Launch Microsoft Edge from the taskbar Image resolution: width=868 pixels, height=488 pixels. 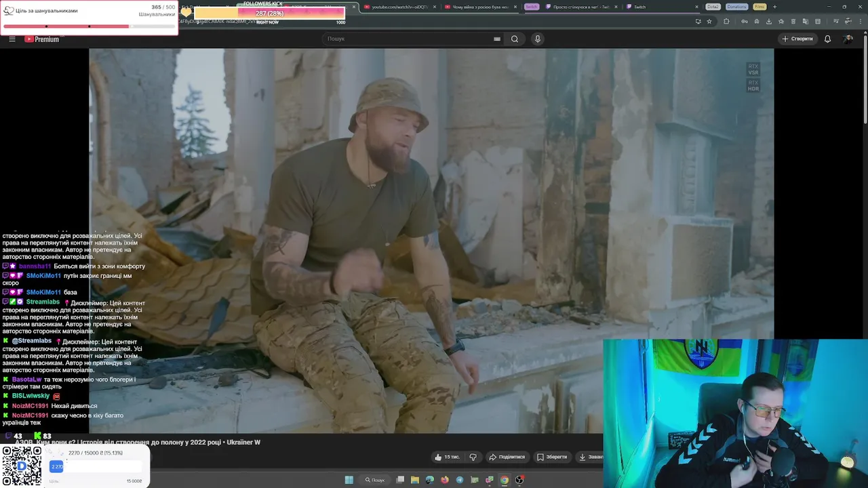[430, 480]
